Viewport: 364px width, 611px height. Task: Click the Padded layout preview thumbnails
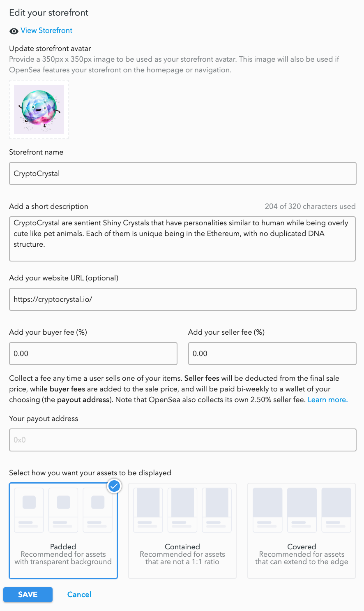63,510
